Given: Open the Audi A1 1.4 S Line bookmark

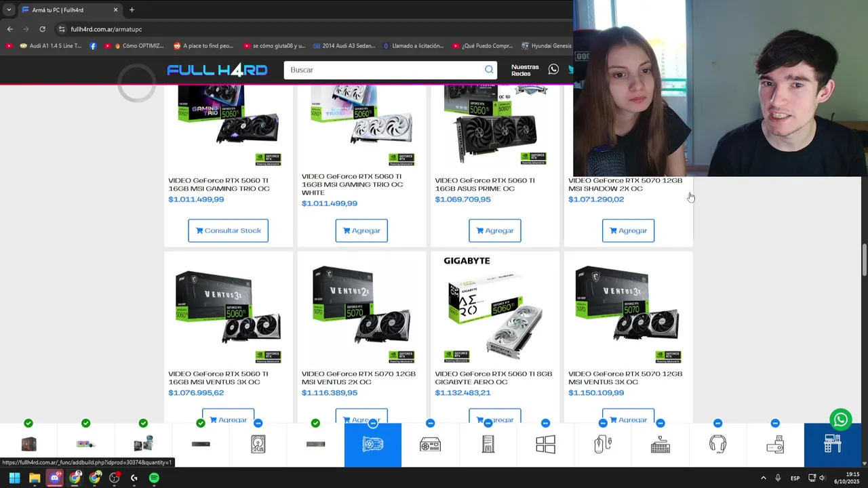Looking at the screenshot, I should click(51, 46).
